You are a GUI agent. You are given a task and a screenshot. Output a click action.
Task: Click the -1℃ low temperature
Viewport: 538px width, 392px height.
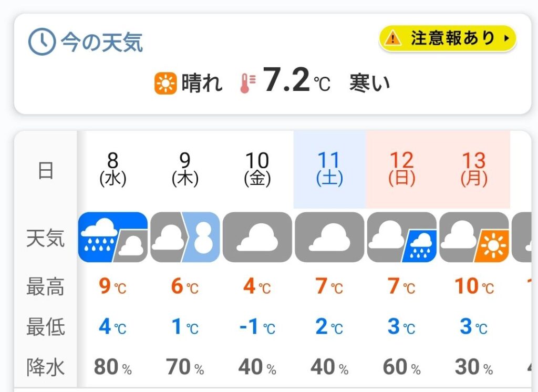257,327
